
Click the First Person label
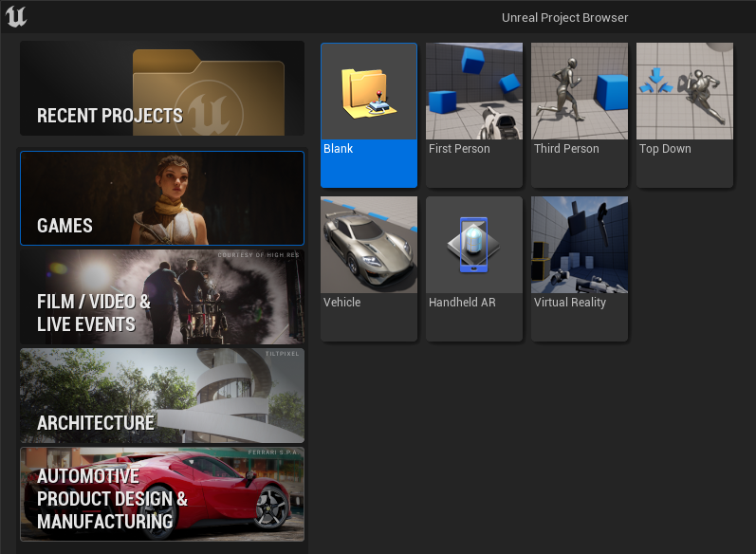(x=459, y=149)
